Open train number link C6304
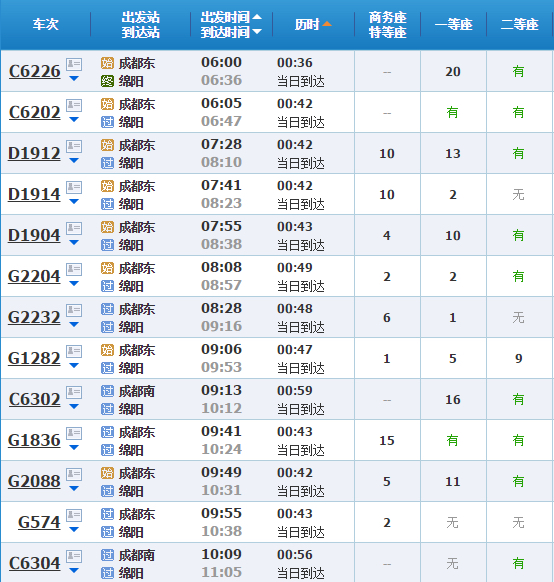 (35, 563)
